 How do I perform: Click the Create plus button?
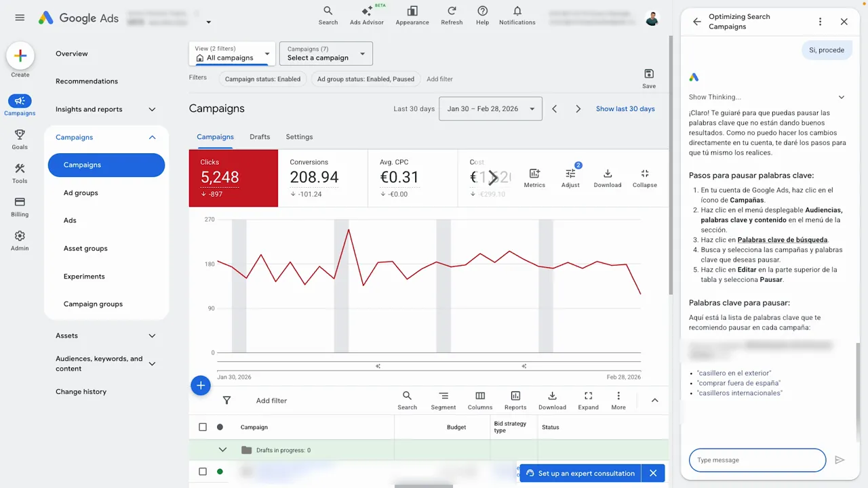(x=20, y=56)
